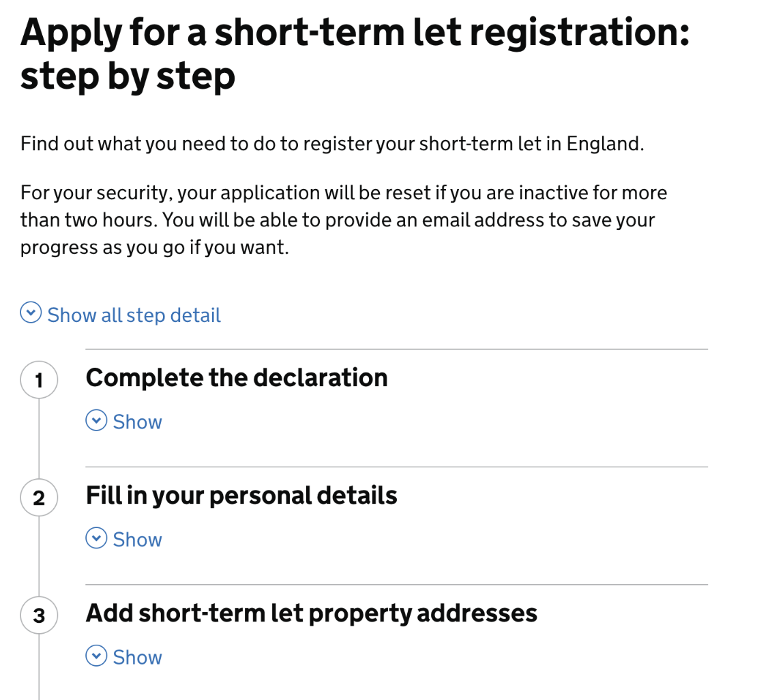Select the 'Fill in your personal details' heading
The width and height of the screenshot is (772, 700).
pos(241,495)
